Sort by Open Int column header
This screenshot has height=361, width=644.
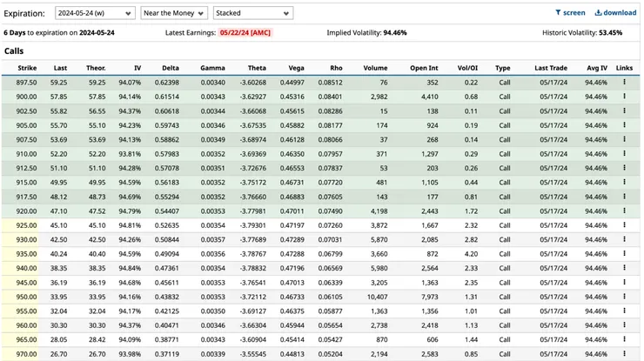click(x=425, y=68)
